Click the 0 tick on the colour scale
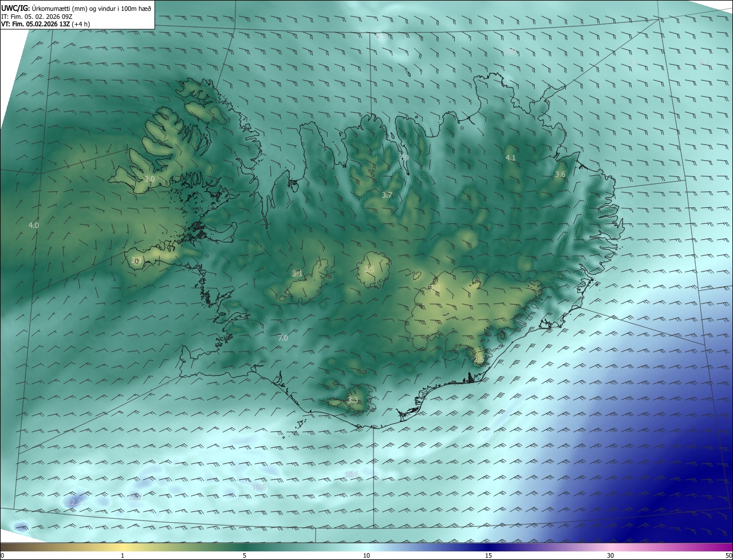The width and height of the screenshot is (733, 560). point(2,555)
